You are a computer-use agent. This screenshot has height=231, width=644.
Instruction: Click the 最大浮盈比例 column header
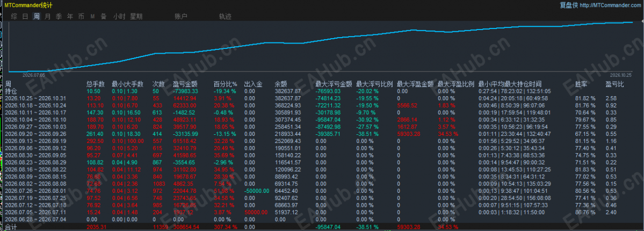pyautogui.click(x=456, y=84)
